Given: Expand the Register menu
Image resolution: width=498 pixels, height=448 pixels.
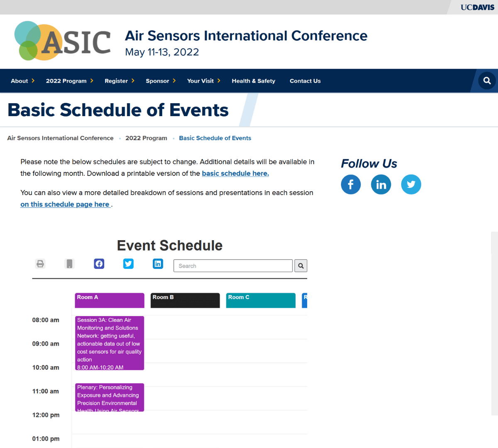Looking at the screenshot, I should [x=119, y=81].
